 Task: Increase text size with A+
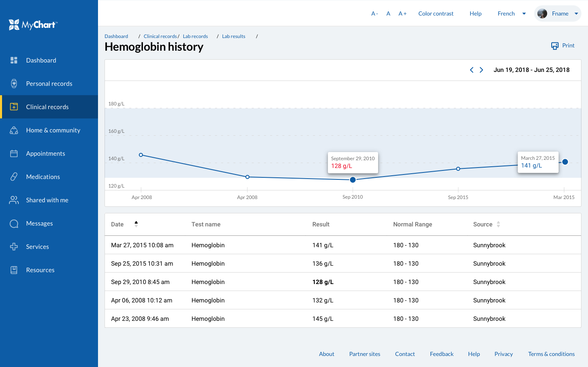[402, 13]
